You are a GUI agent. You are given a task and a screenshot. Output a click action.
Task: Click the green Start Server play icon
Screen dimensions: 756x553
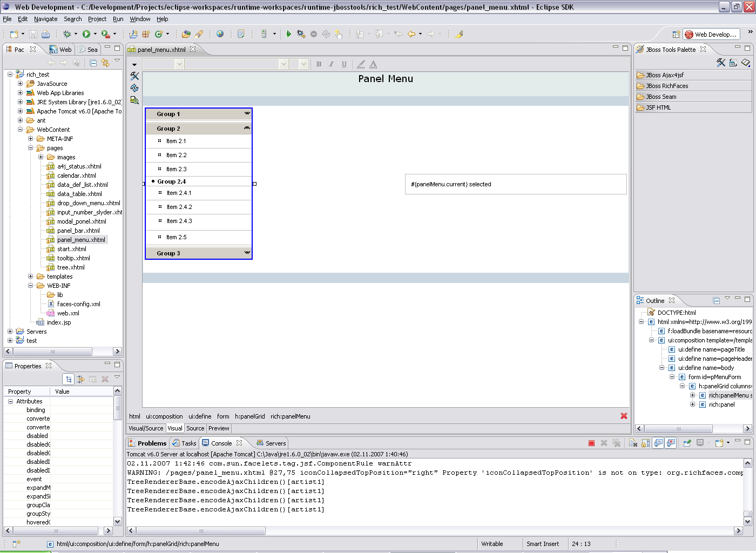coord(288,34)
